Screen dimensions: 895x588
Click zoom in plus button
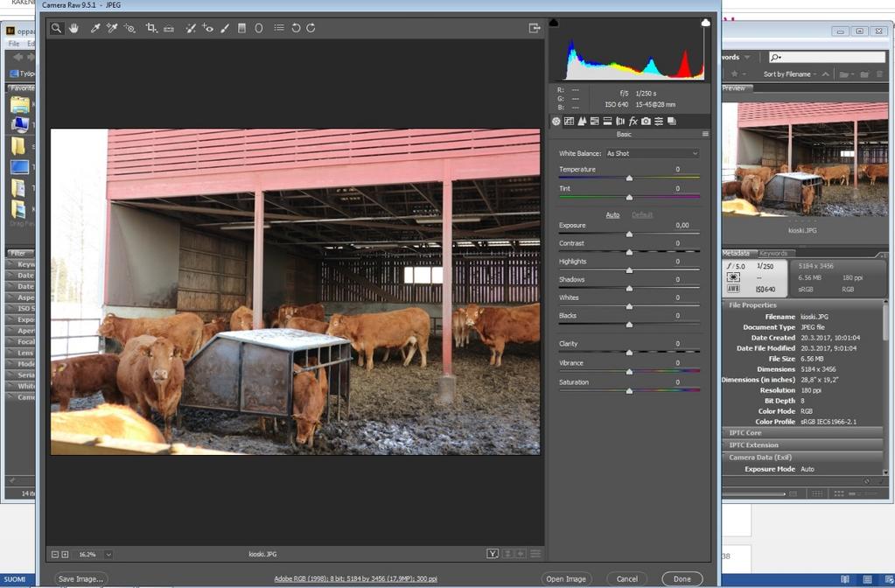(65, 555)
